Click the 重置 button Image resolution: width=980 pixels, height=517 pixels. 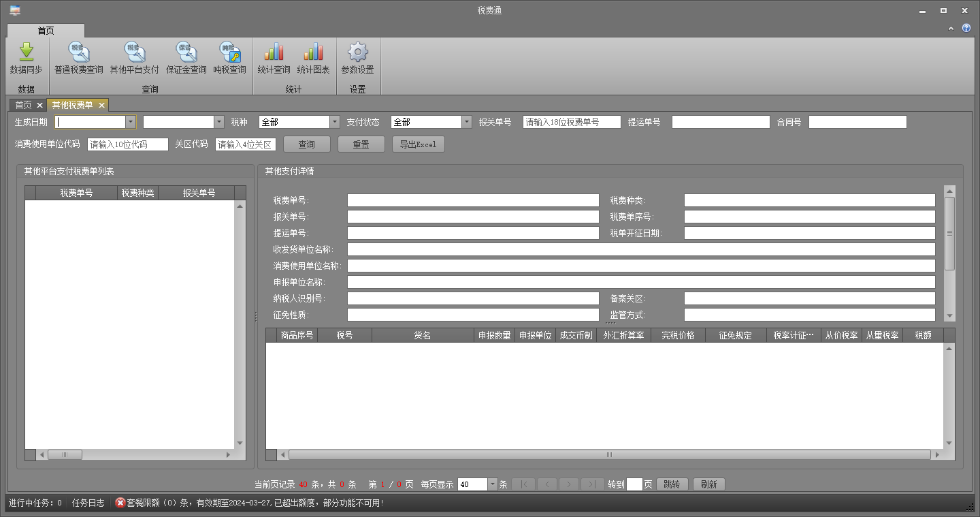(361, 144)
